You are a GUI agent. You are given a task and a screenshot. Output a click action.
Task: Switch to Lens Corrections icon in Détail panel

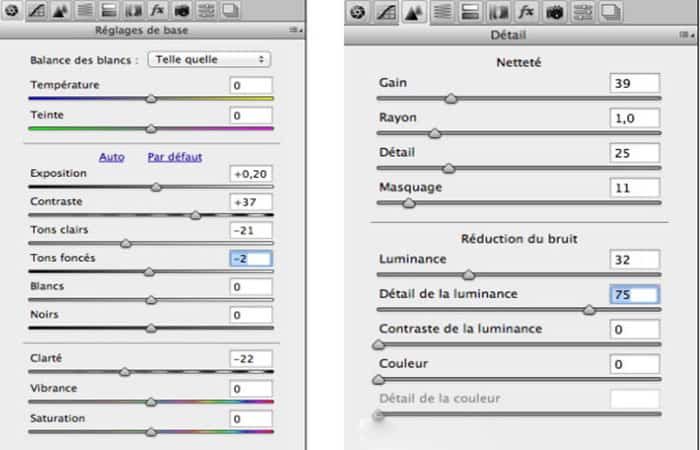(498, 12)
